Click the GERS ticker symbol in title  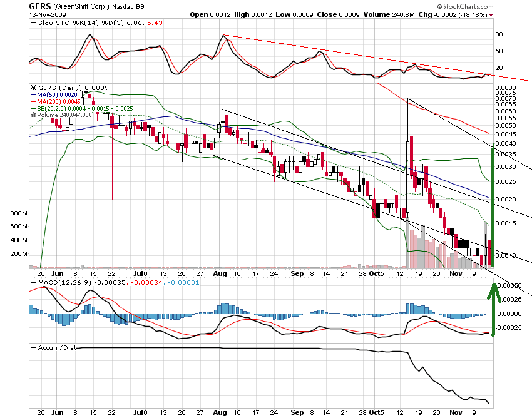point(40,6)
